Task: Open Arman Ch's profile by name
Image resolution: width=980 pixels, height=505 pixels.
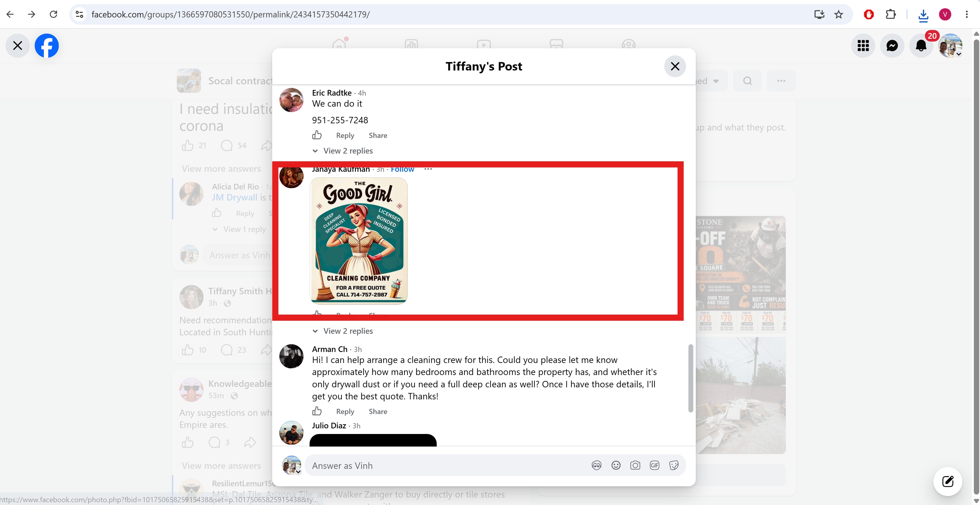Action: point(330,349)
